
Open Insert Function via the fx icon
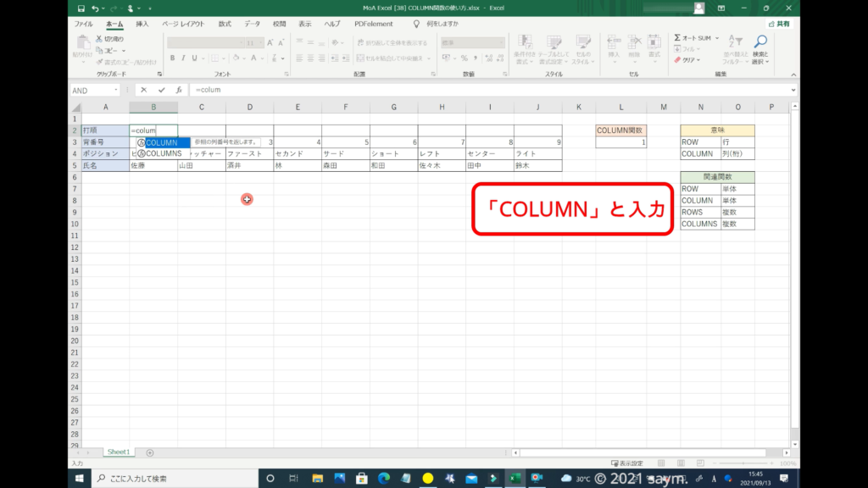point(178,90)
